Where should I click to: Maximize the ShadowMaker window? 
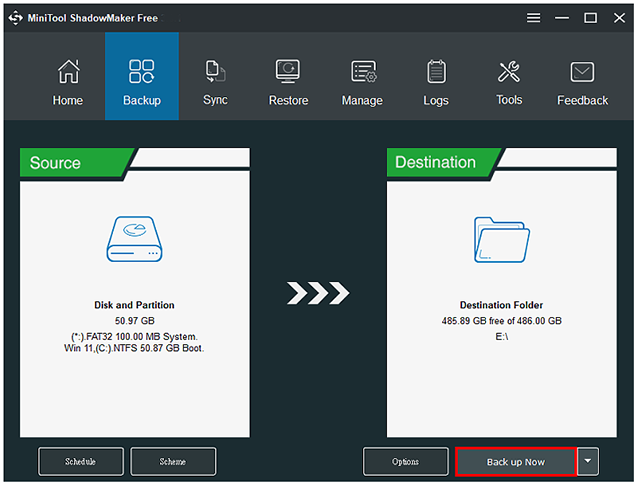click(590, 17)
